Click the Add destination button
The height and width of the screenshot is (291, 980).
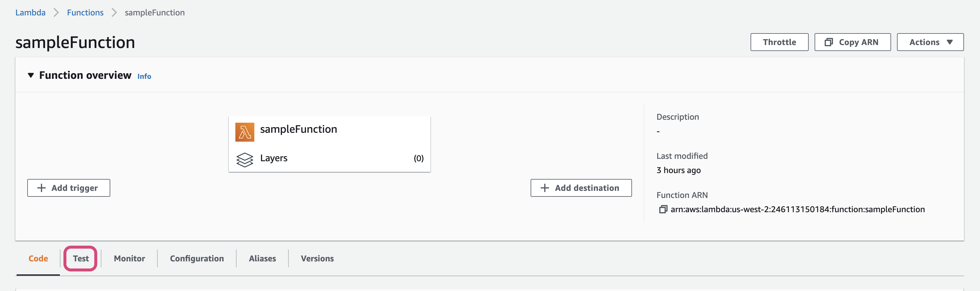(581, 188)
